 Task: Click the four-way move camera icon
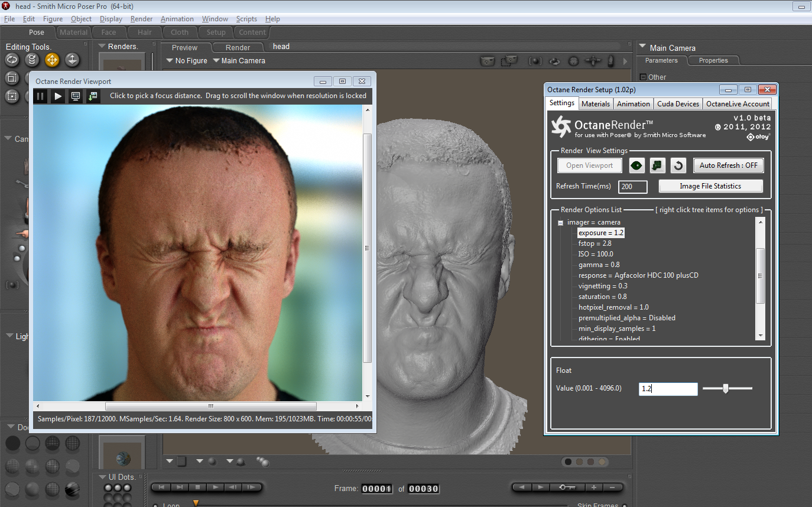(593, 61)
